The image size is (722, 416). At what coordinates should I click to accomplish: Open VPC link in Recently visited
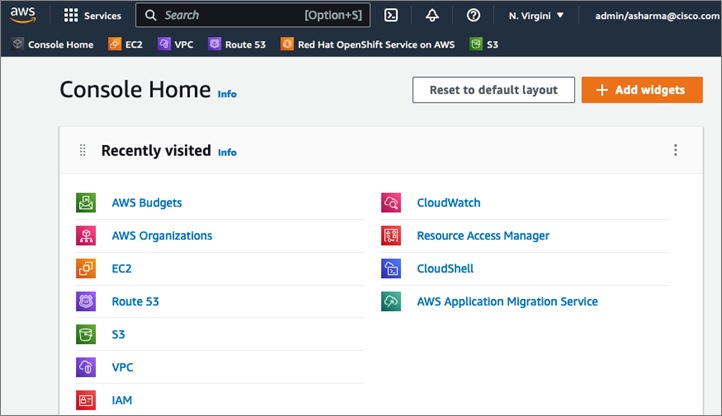click(x=122, y=367)
